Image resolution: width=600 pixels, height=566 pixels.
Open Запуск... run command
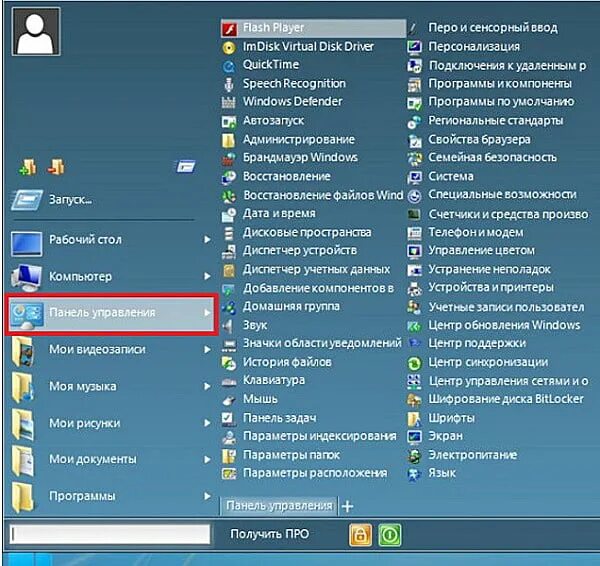click(x=103, y=200)
